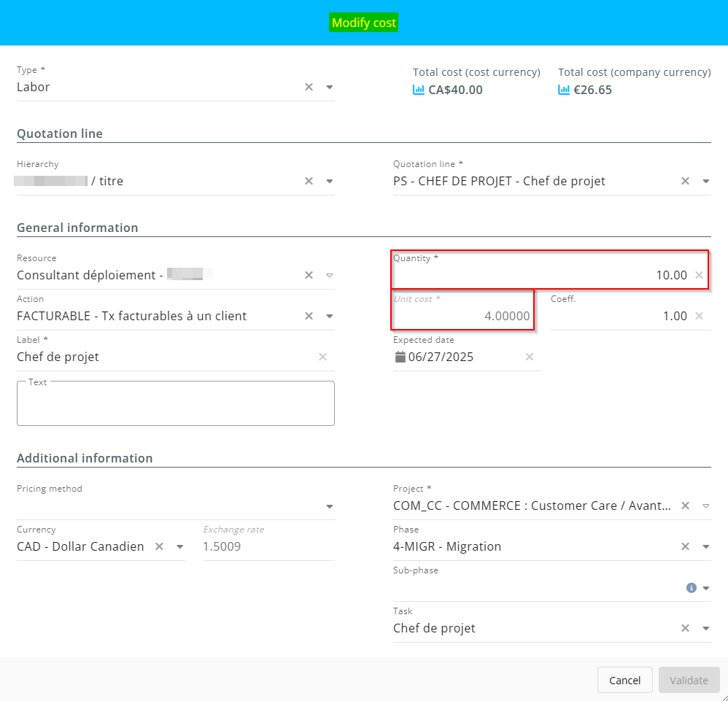Click the Sub-phase info icon
728x701 pixels.
pyautogui.click(x=691, y=587)
